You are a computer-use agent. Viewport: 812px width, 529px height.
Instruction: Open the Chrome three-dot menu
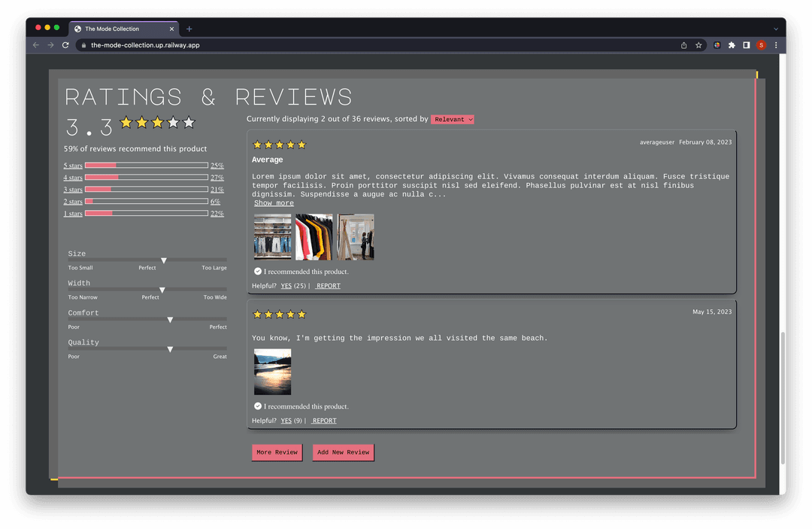776,44
